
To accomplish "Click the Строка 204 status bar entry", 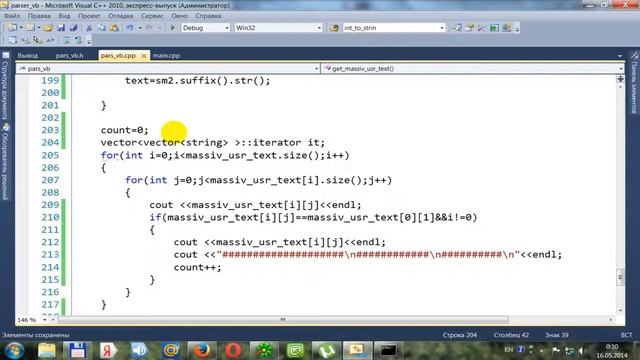I will [460, 335].
